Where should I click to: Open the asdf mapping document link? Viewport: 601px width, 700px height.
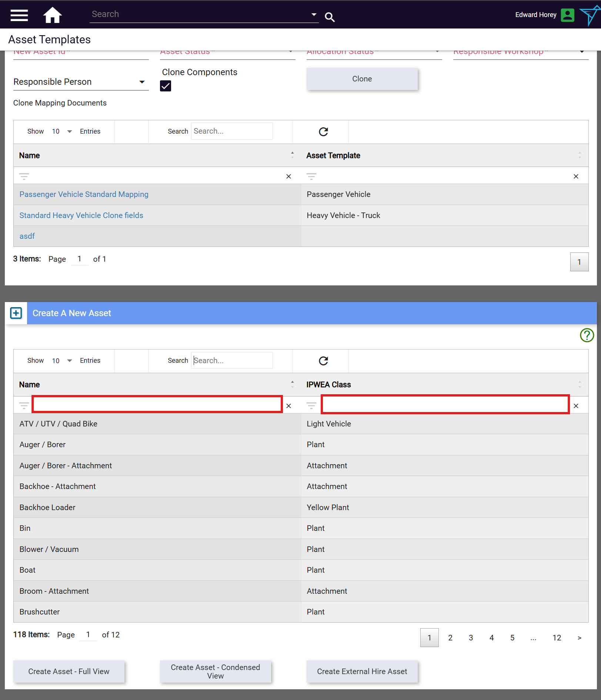(x=27, y=236)
